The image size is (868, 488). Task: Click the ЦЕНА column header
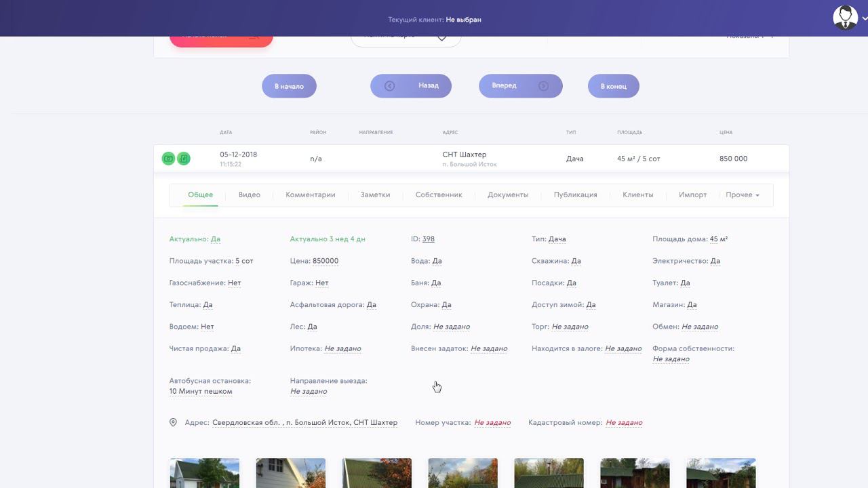(x=726, y=132)
